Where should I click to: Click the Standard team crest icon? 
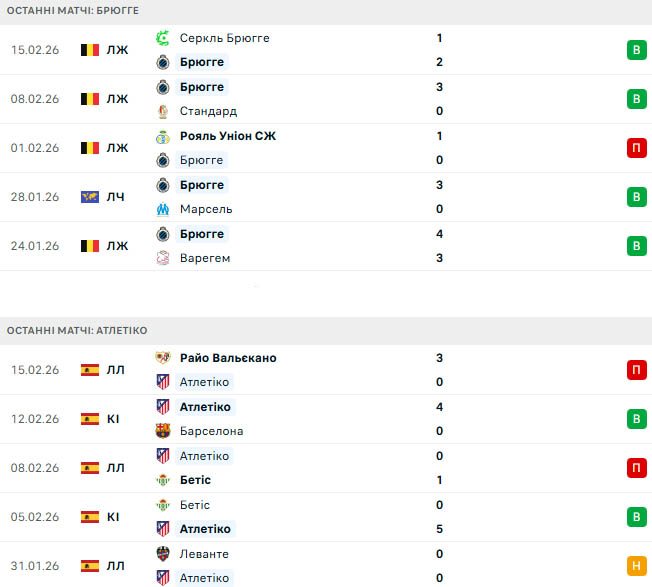163,111
